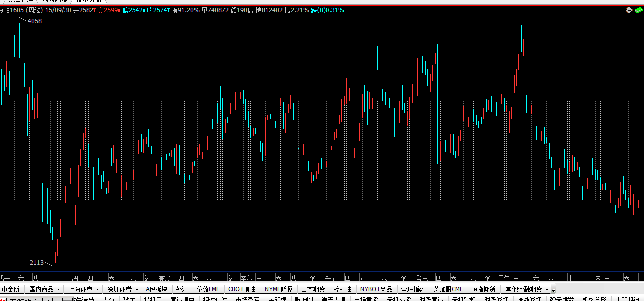Click the low price 低2542
The height and width of the screenshot is (301, 644).
tap(133, 10)
